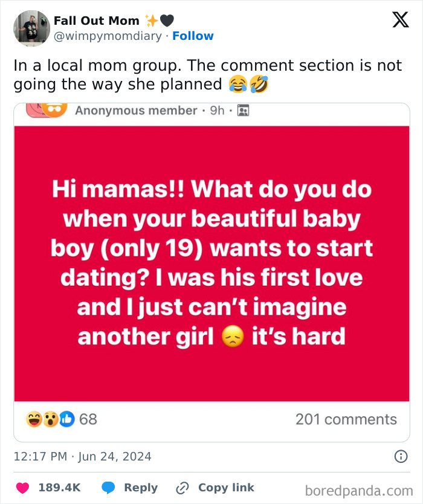The height and width of the screenshot is (504, 423).
Task: View the 201 comments
Action: click(347, 419)
